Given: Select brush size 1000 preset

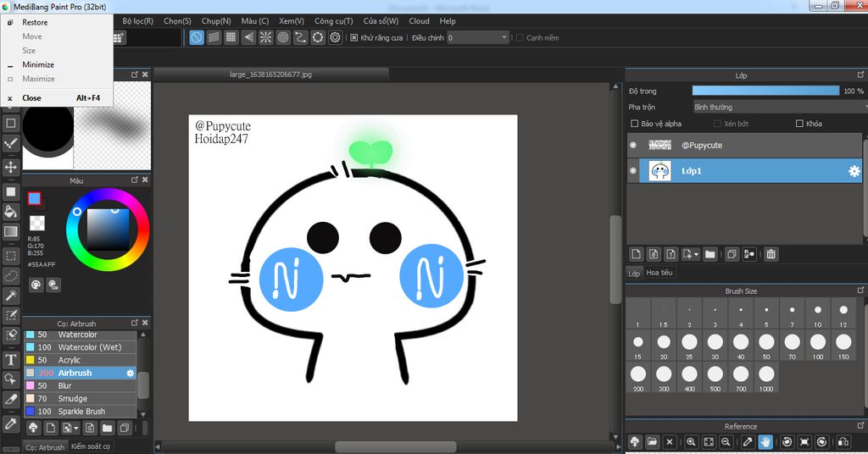Looking at the screenshot, I should point(766,379).
